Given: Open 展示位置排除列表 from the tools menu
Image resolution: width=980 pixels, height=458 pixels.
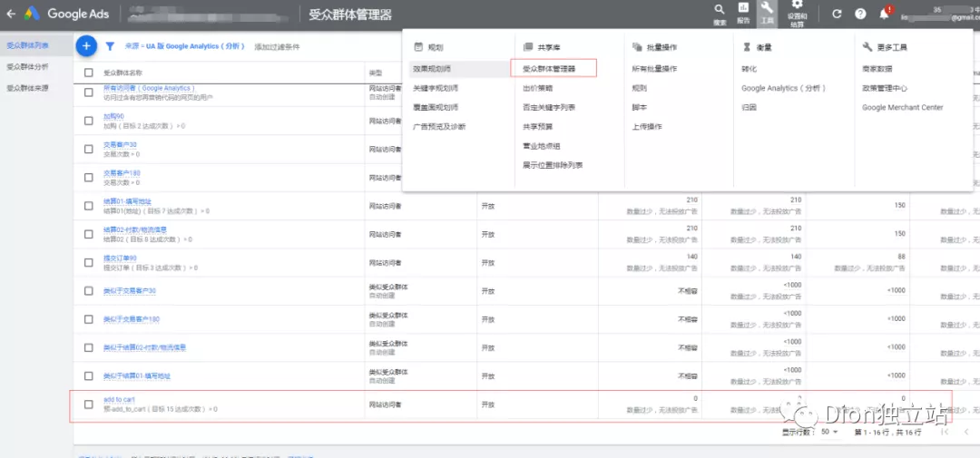Looking at the screenshot, I should click(553, 166).
